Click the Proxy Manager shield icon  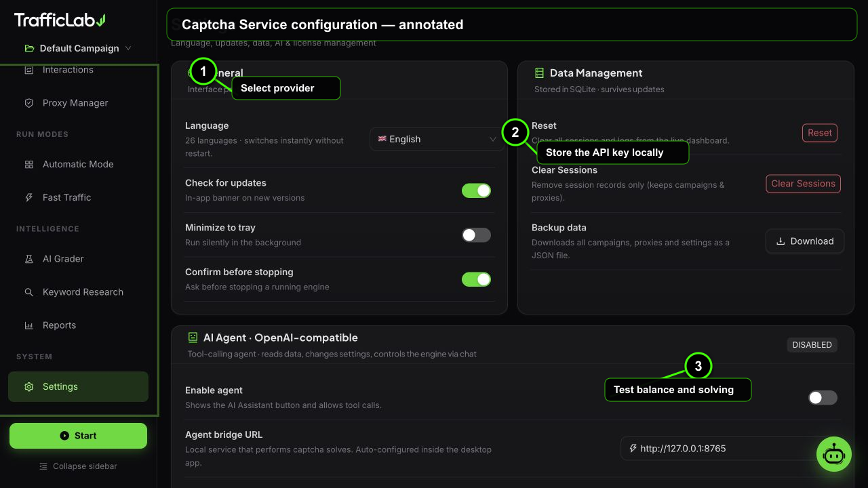click(28, 103)
